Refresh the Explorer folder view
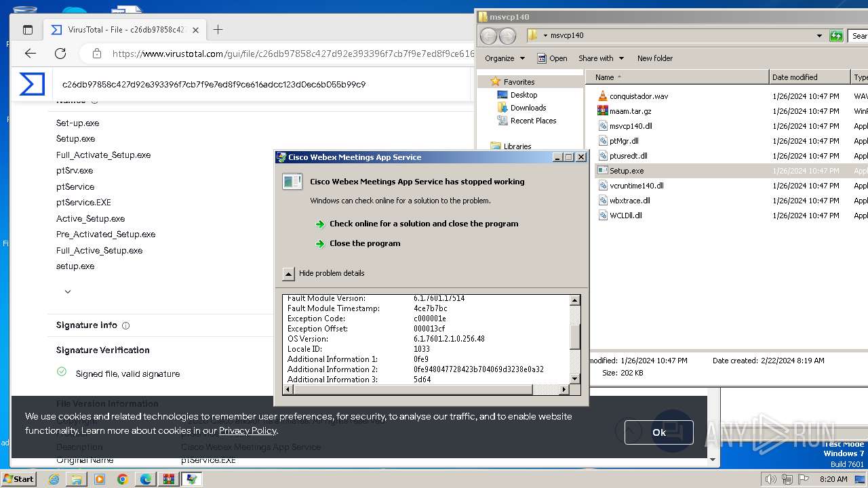Screen dimensions: 868x488 [836, 35]
